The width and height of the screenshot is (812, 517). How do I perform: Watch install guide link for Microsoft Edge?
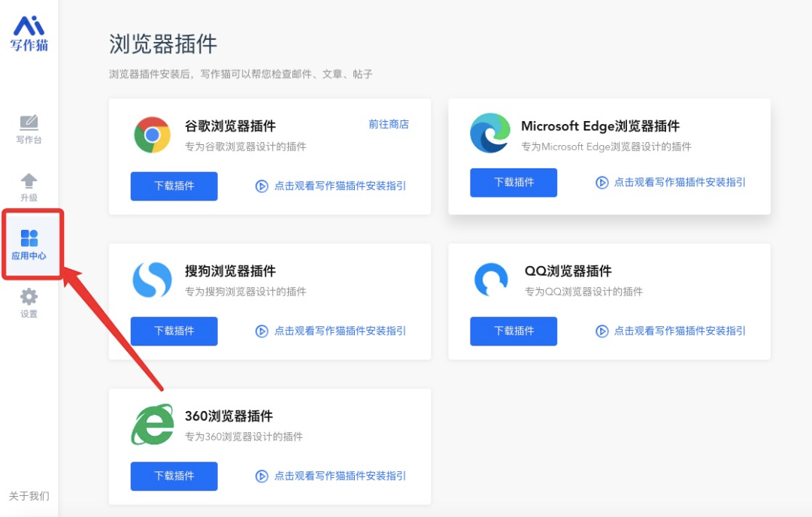pyautogui.click(x=680, y=182)
